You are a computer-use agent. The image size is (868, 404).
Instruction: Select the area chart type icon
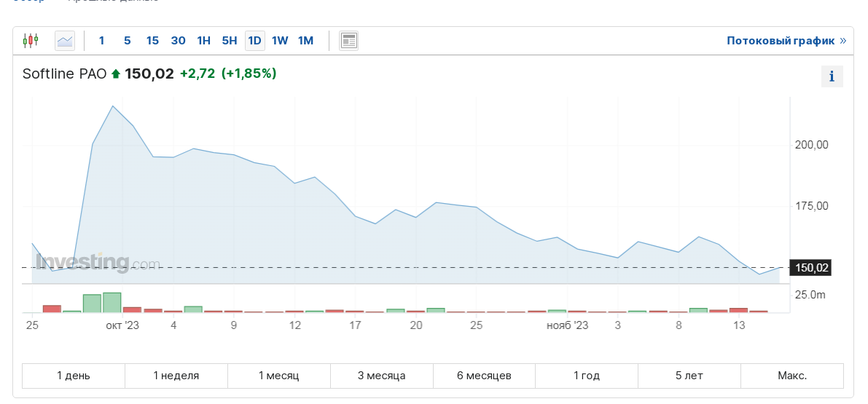65,40
